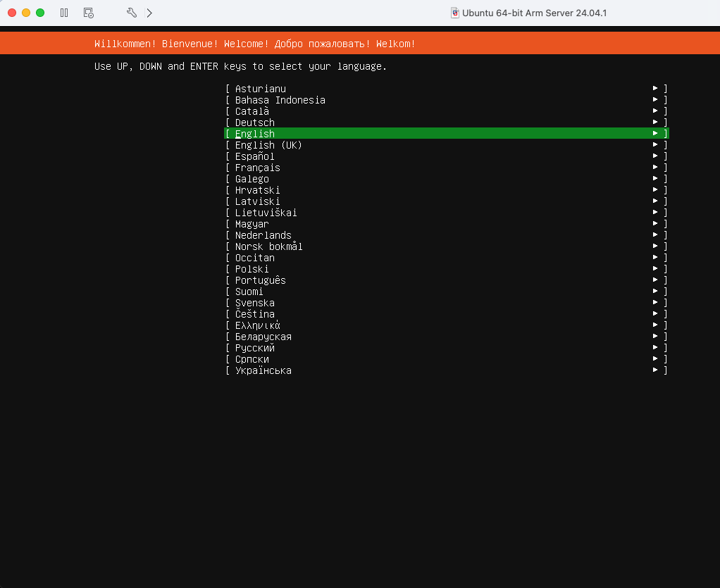
Task: Select Polski language
Action: pyautogui.click(x=447, y=269)
